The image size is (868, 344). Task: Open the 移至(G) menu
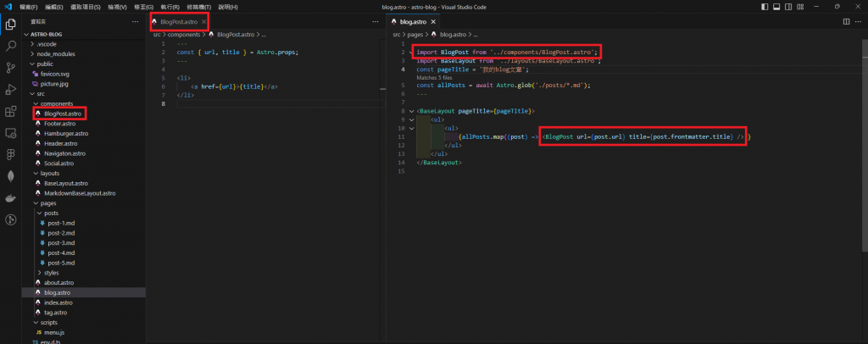click(x=144, y=7)
